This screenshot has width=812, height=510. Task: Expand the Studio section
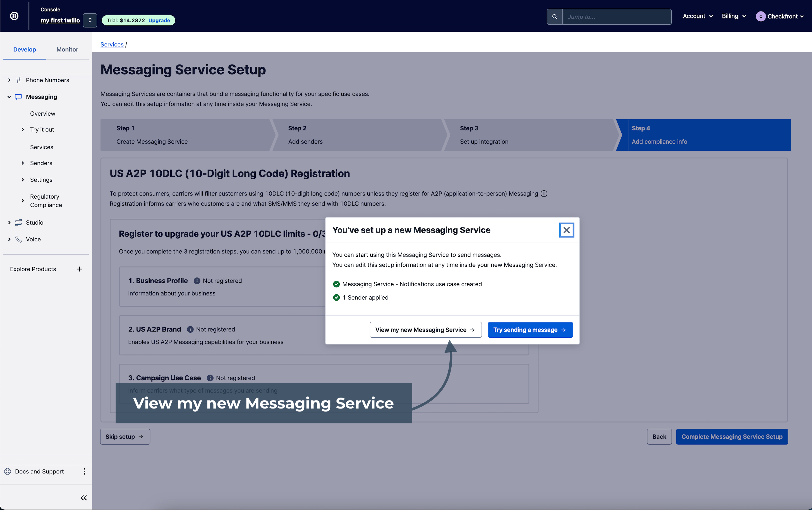tap(9, 222)
